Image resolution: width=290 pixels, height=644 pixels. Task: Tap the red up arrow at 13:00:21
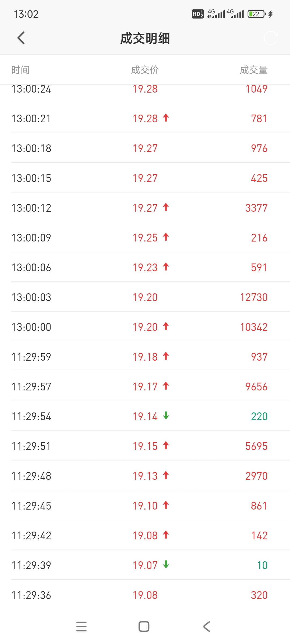pyautogui.click(x=166, y=118)
